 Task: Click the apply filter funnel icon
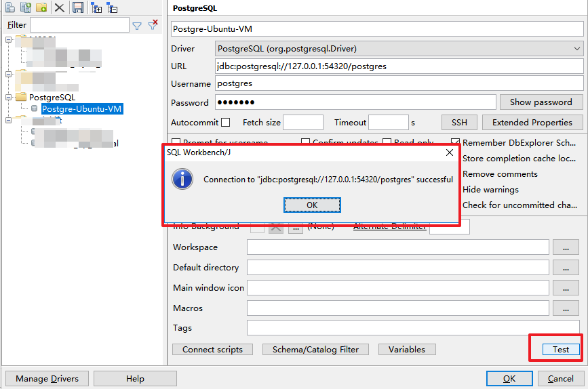click(137, 26)
